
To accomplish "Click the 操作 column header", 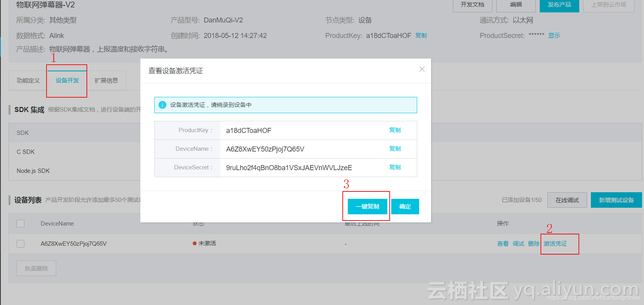I will pyautogui.click(x=503, y=224).
